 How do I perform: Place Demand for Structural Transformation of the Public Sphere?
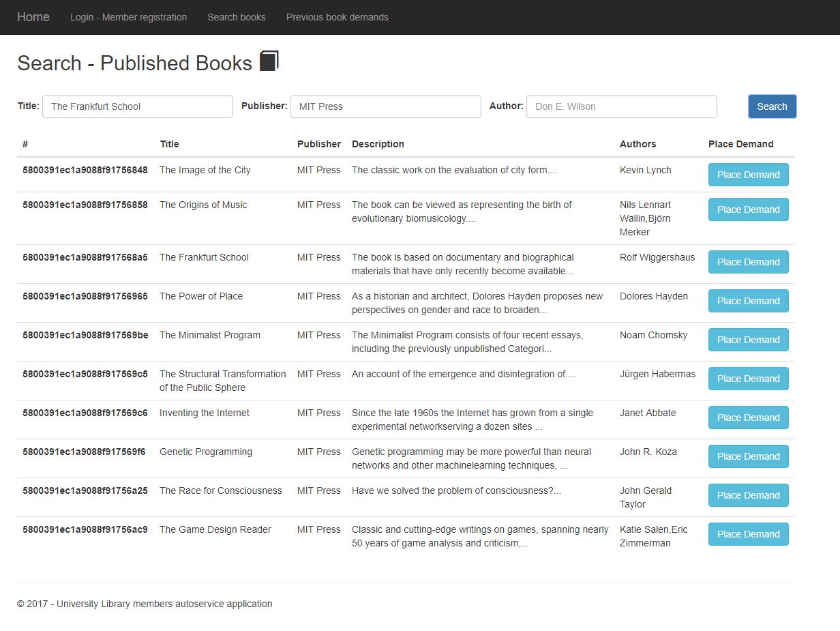749,379
